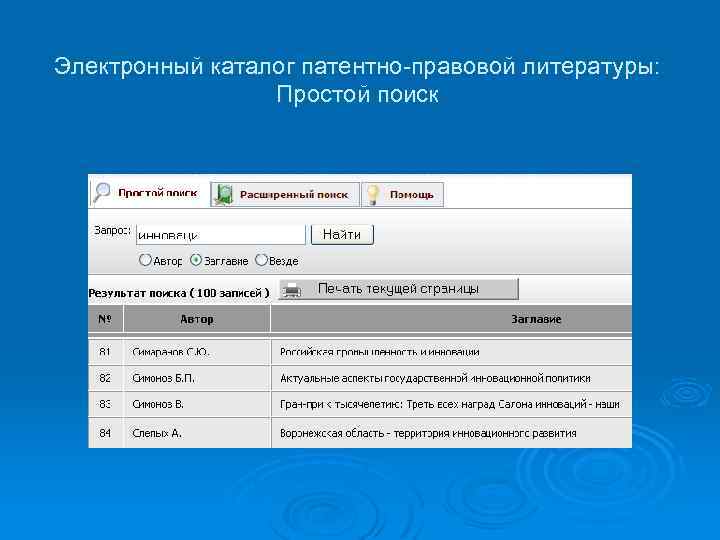Open the Простой поиск tab
This screenshot has width=720, height=540.
[148, 193]
